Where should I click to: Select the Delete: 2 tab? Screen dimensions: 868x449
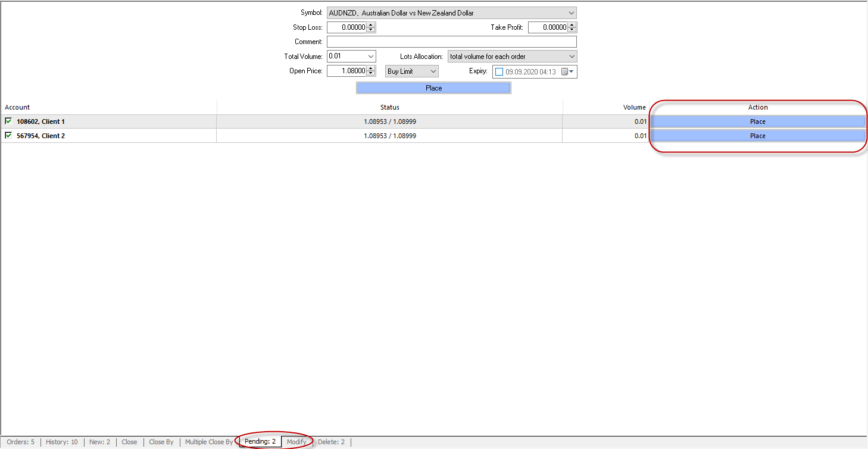pos(331,442)
